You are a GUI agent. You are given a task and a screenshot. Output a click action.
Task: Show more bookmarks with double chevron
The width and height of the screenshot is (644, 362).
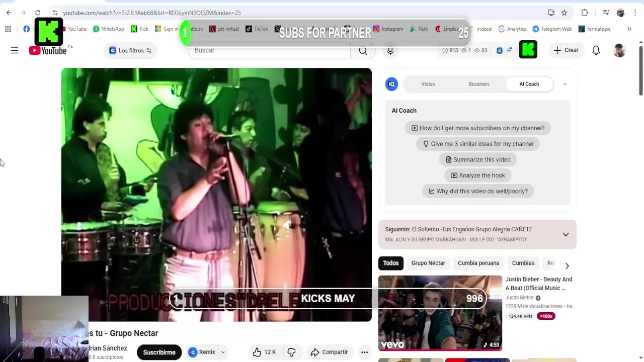(x=629, y=29)
